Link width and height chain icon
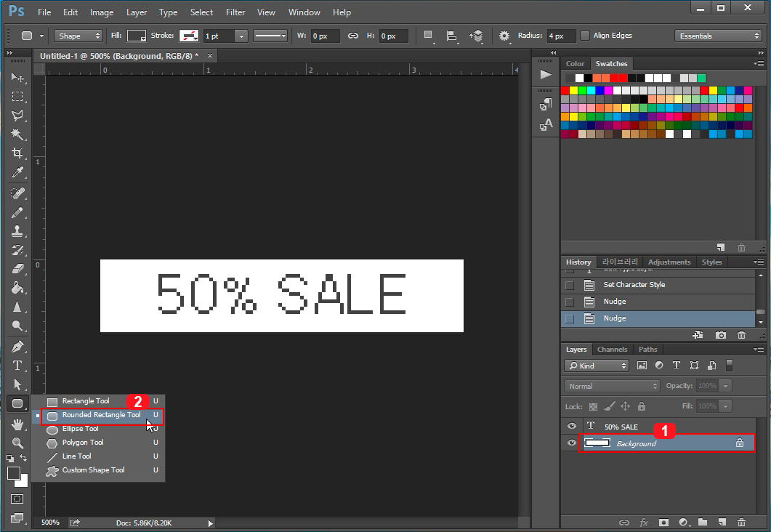The height and width of the screenshot is (532, 771). 353,36
